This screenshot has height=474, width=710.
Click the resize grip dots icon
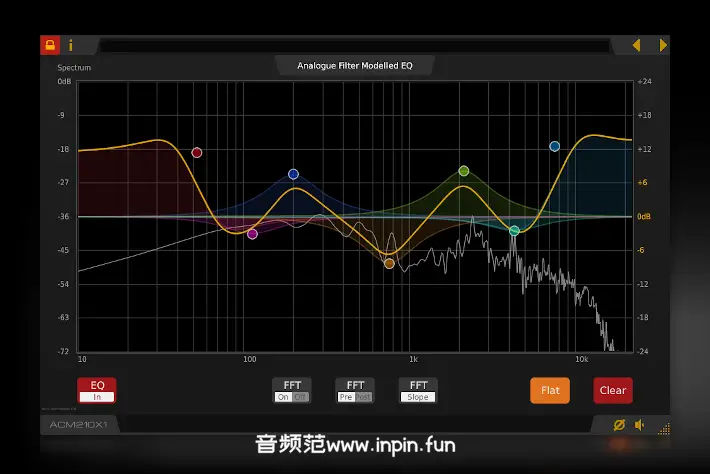coord(664,428)
